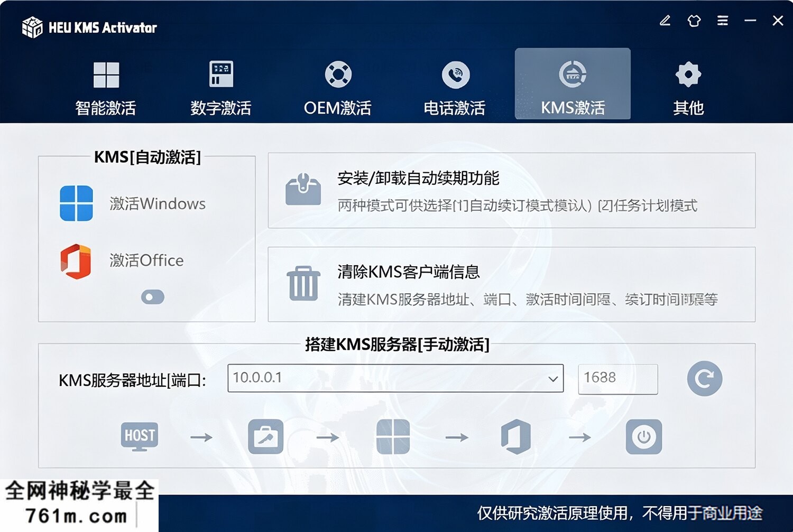Choose 清除KMS客户端信息 option

(511, 284)
